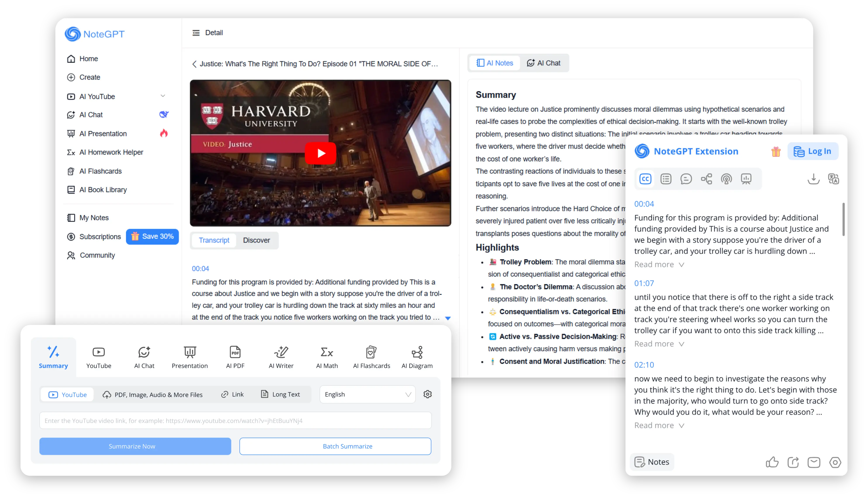Select the AI Homework Helper
The image size is (868, 499).
111,152
